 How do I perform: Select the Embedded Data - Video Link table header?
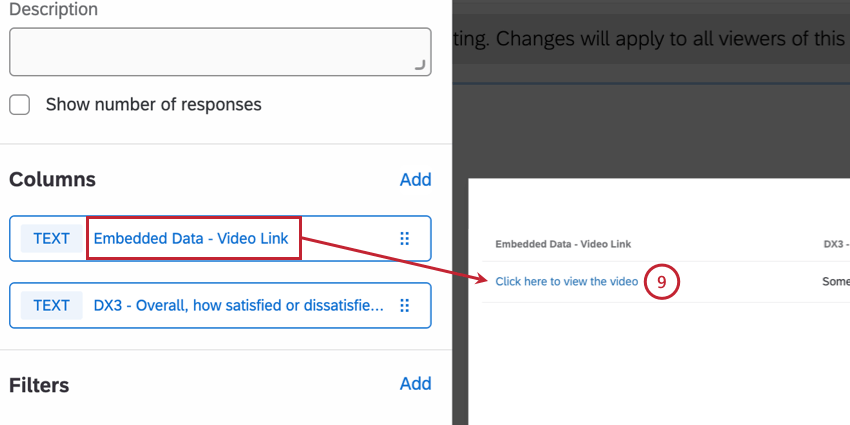pyautogui.click(x=563, y=244)
